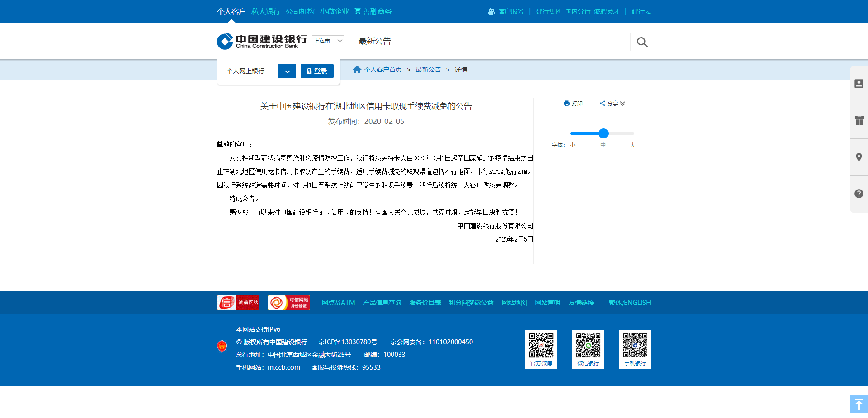Switch to 个人客户 tab

click(x=231, y=11)
